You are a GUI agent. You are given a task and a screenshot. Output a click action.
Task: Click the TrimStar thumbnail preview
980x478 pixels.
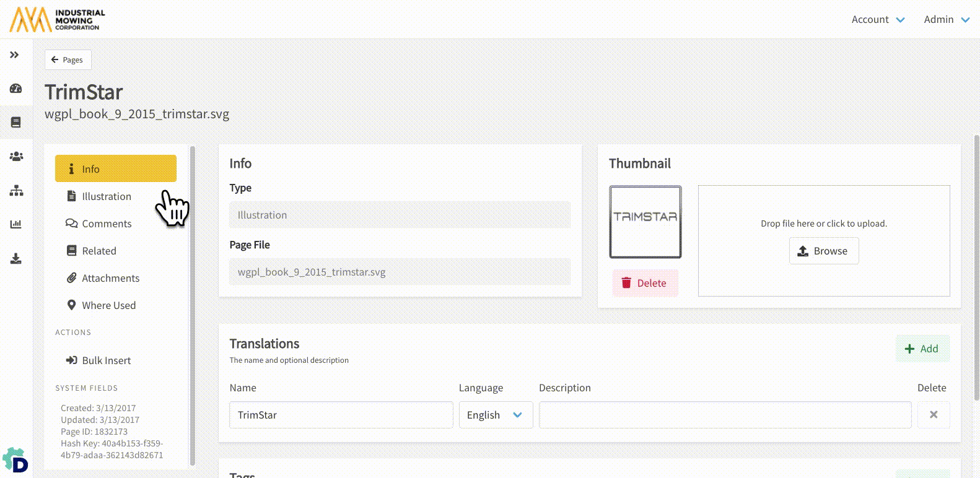[645, 222]
